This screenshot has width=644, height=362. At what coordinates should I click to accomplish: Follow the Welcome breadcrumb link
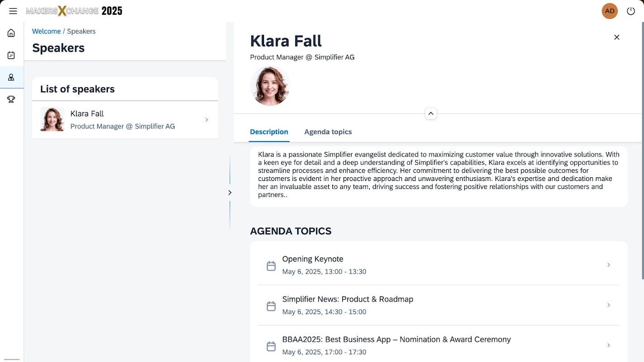[46, 31]
